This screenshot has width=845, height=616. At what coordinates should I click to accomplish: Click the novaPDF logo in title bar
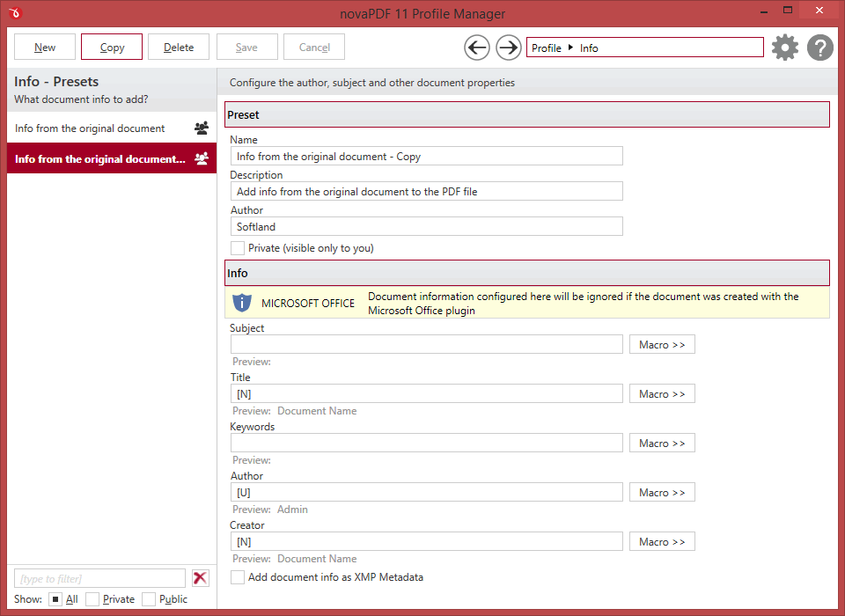pyautogui.click(x=15, y=13)
